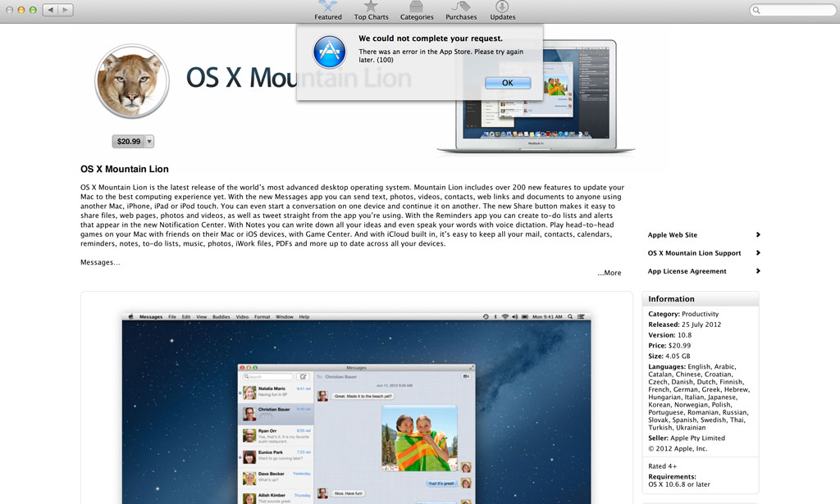Click the App Store icon in error dialog
Screen dimensions: 840x504
(330, 52)
